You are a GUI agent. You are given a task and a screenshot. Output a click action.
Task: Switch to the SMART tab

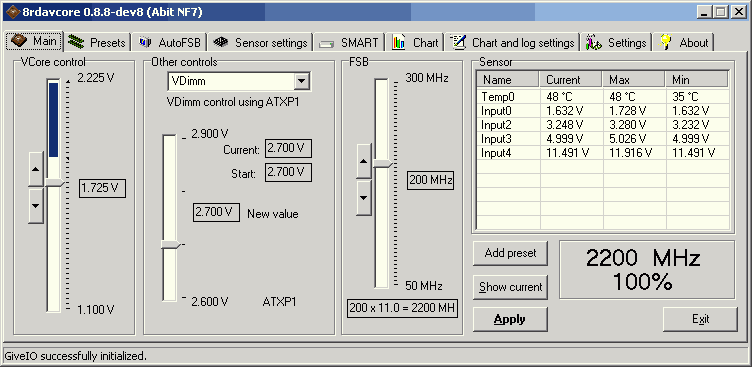tap(349, 42)
